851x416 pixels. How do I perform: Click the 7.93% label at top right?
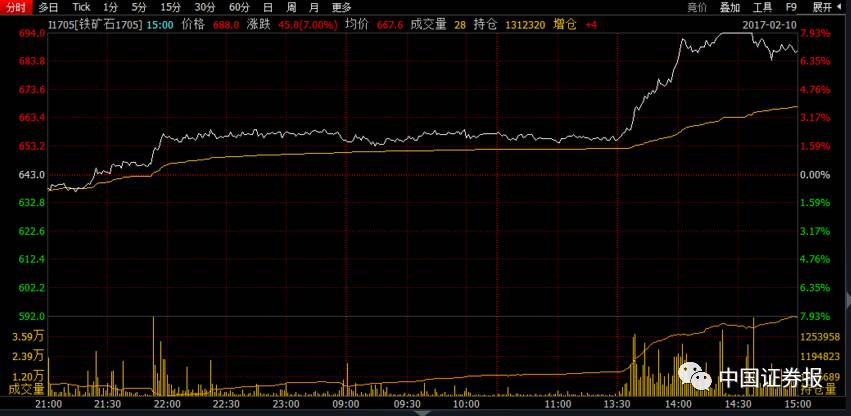tap(815, 33)
